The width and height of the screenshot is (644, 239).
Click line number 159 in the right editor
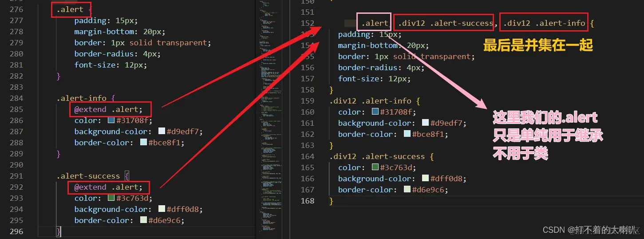[x=307, y=101]
